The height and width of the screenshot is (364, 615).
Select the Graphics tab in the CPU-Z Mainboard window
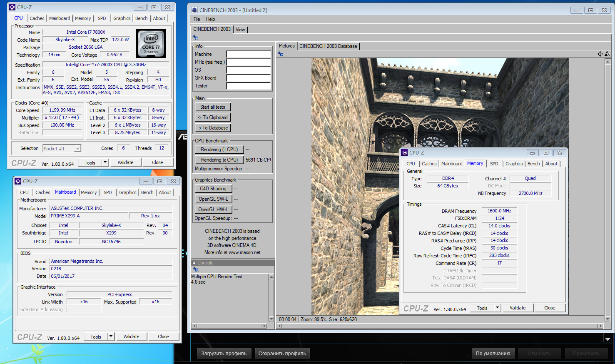pyautogui.click(x=128, y=192)
